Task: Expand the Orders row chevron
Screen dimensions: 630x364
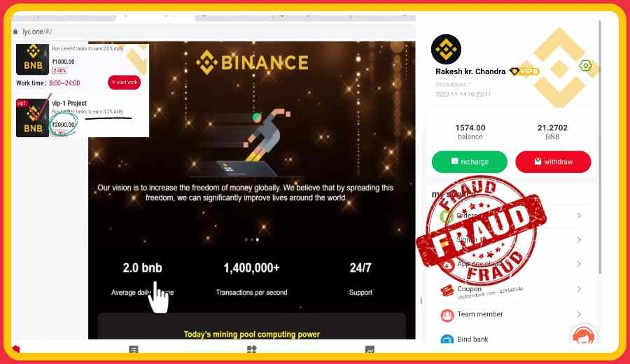Action: [x=579, y=216]
